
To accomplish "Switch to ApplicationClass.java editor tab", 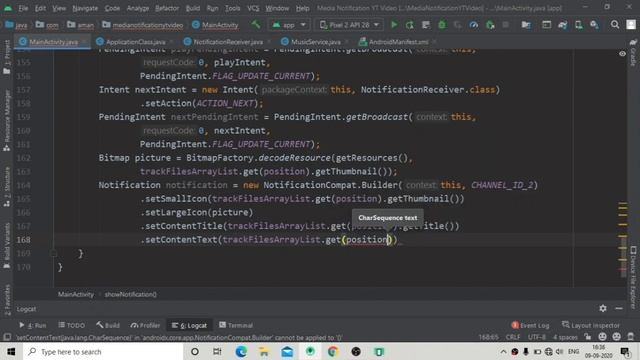I will pos(136,42).
